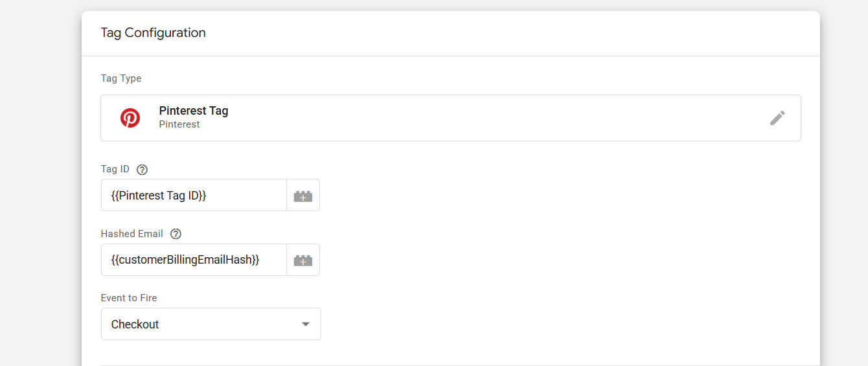Focus the {{customerBillingEmailHash}} input field
Image resolution: width=868 pixels, height=366 pixels.
point(193,260)
